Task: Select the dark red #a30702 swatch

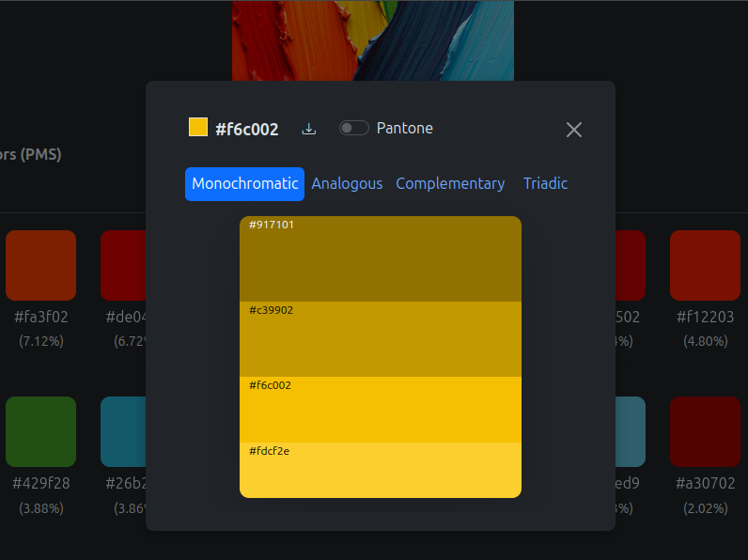Action: click(x=705, y=431)
